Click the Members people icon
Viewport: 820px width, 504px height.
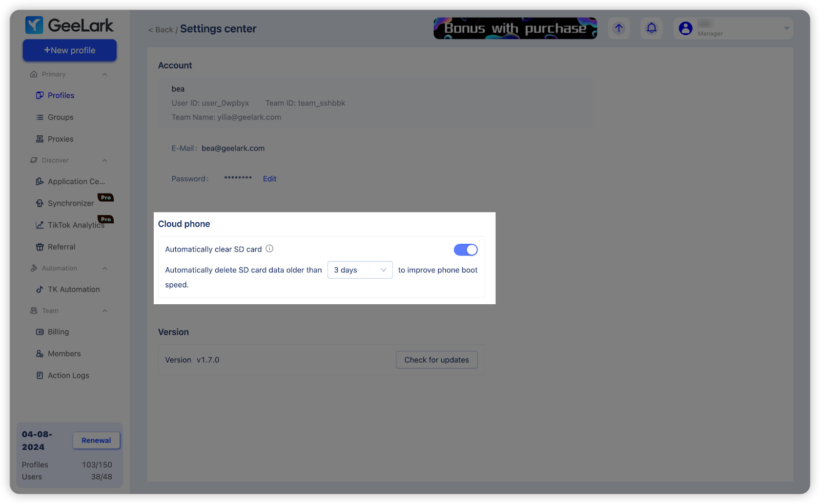tap(39, 353)
